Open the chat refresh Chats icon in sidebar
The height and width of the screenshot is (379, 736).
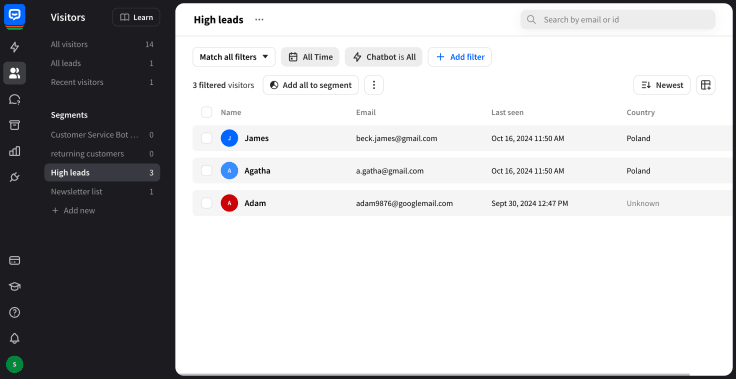coord(15,99)
